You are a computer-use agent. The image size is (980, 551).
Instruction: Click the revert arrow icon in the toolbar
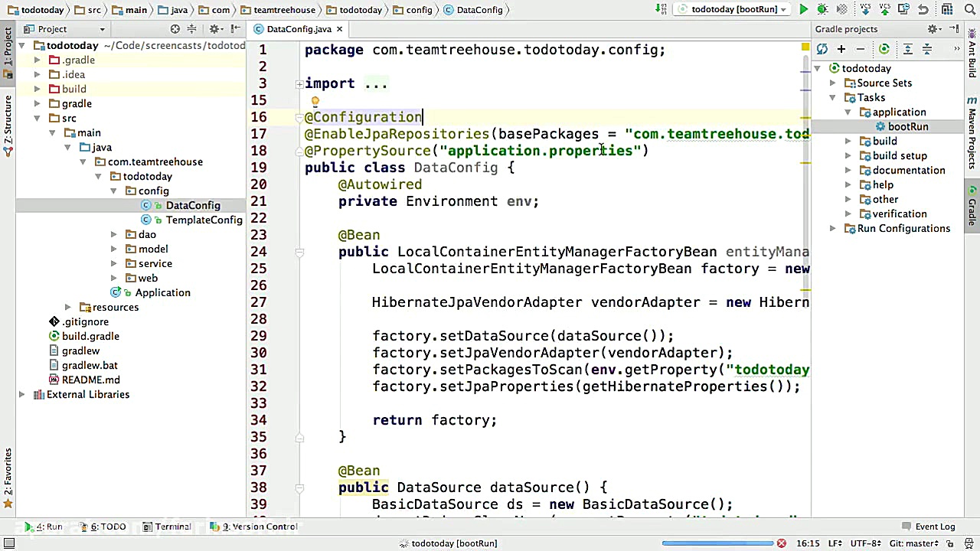click(923, 10)
